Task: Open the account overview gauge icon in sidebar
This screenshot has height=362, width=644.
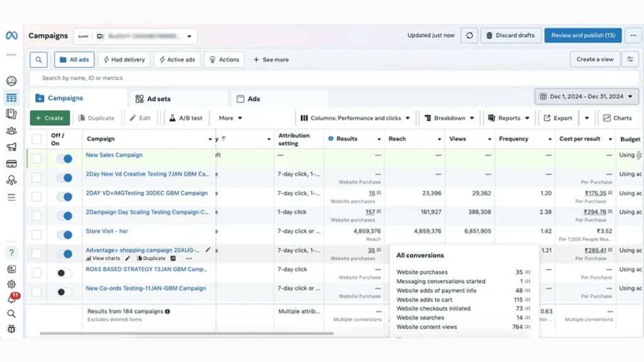Action: click(11, 81)
